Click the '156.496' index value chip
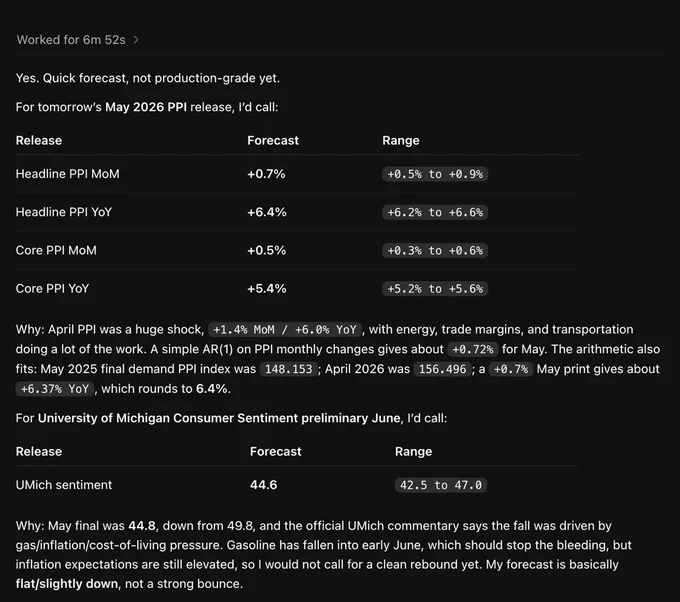680x602 pixels. pos(442,369)
